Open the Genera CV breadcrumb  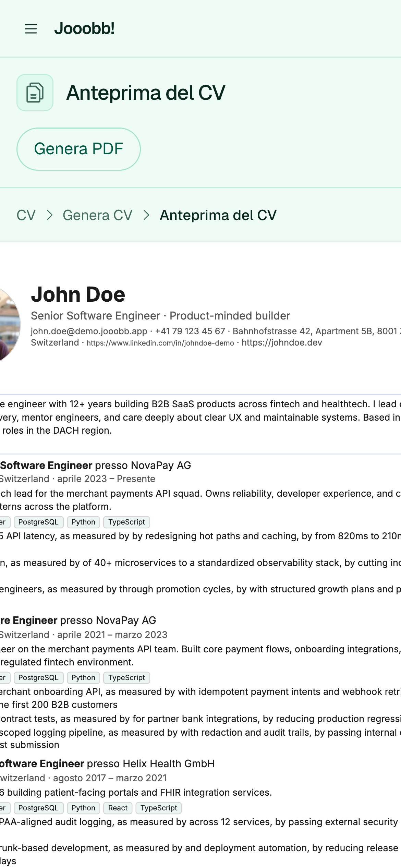pyautogui.click(x=98, y=215)
